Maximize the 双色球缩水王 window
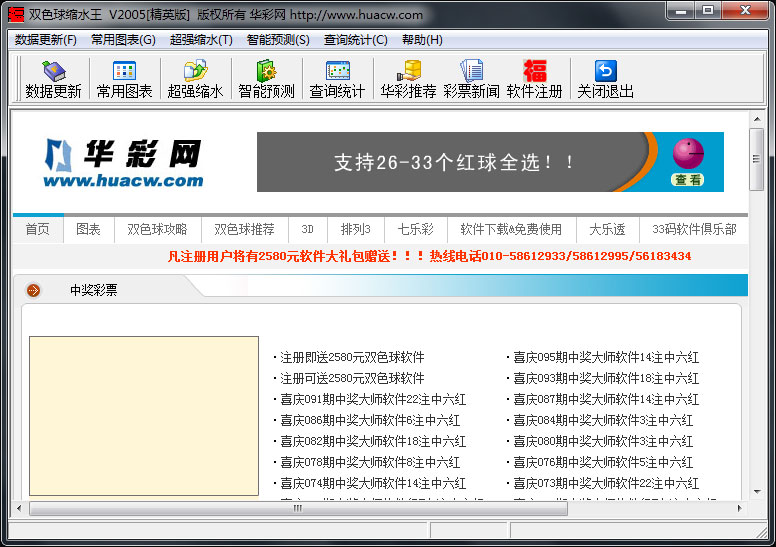The height and width of the screenshot is (547, 776). point(708,11)
